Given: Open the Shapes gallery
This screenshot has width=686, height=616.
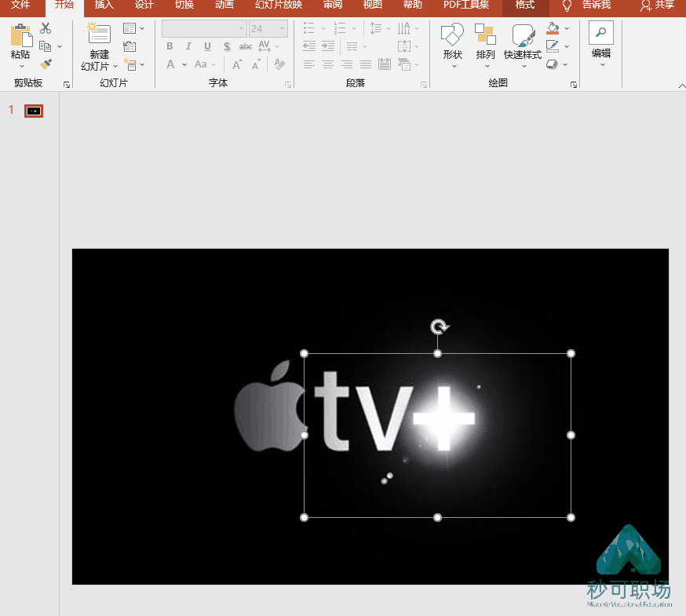Looking at the screenshot, I should (x=452, y=46).
